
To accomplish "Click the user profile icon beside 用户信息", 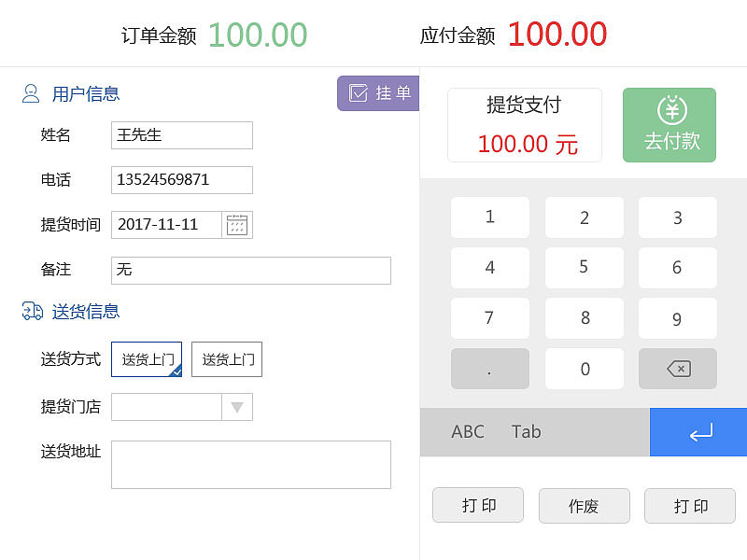I will [x=30, y=93].
